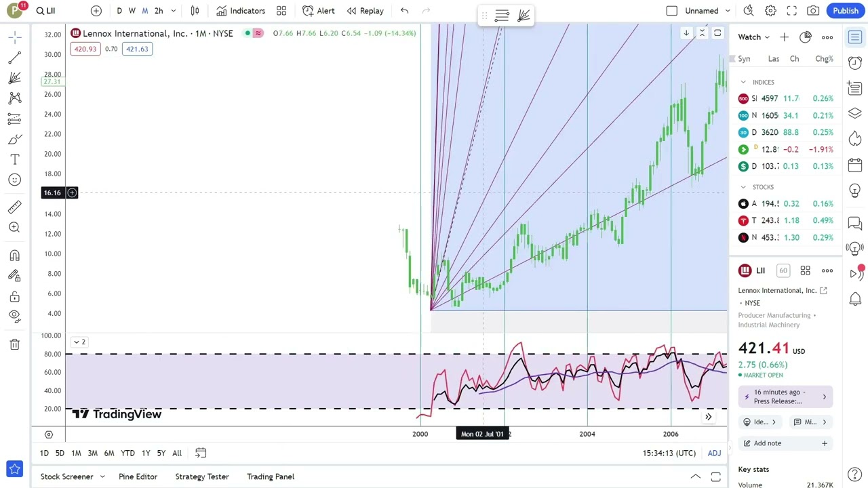Open the Indicators dialog
868x488 pixels.
point(241,11)
